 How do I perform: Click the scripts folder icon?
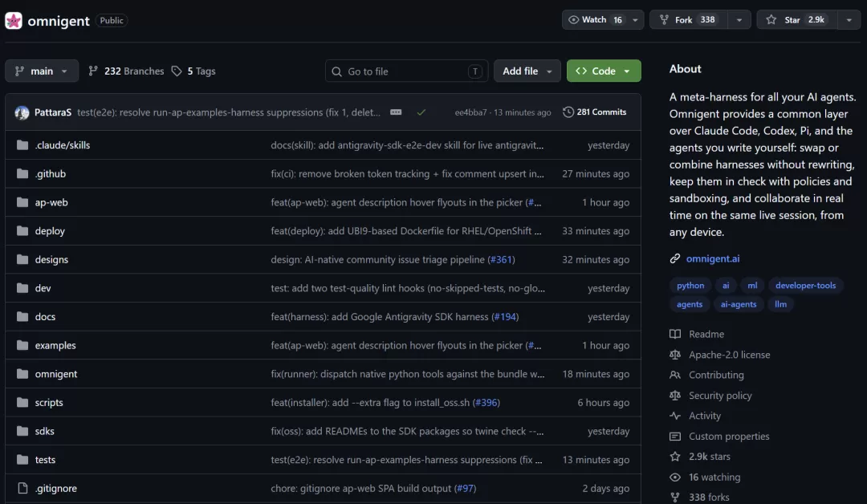22,402
